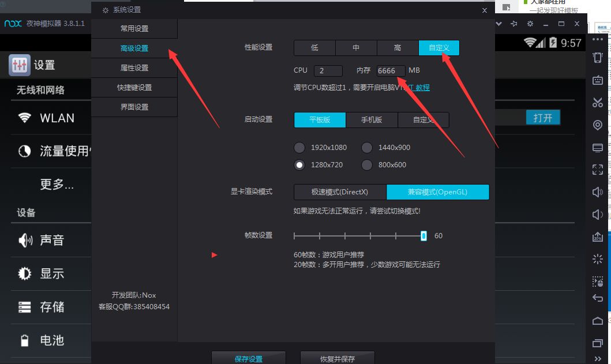Expand sidebar with double chevron icon
The width and height of the screenshot is (611, 364).
(598, 359)
